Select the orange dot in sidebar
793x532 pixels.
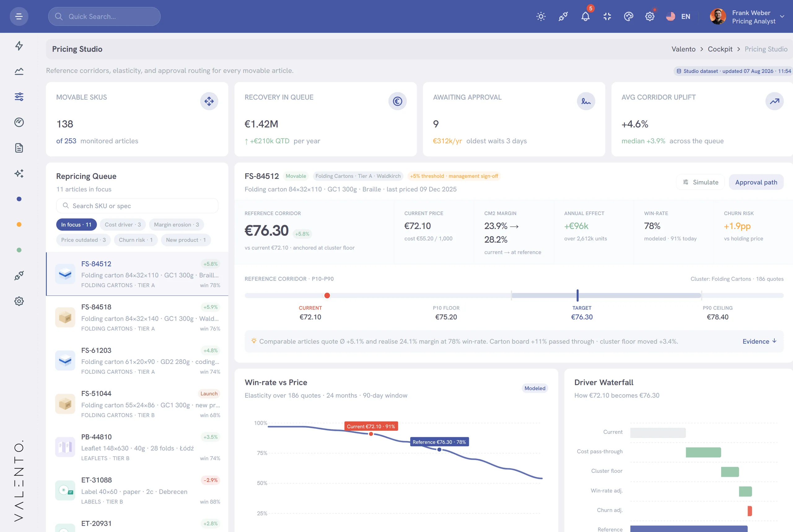point(19,224)
